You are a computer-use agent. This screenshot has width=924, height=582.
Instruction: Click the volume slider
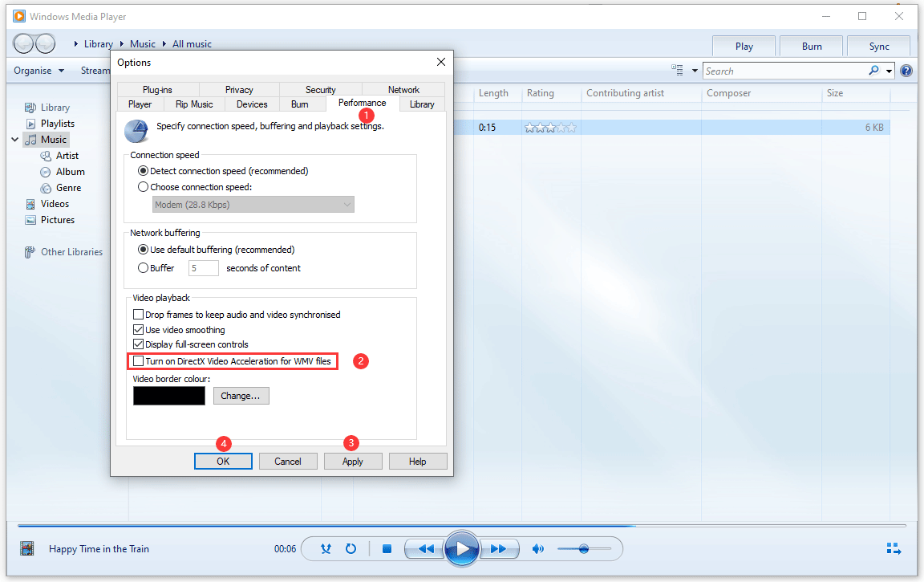pos(584,549)
